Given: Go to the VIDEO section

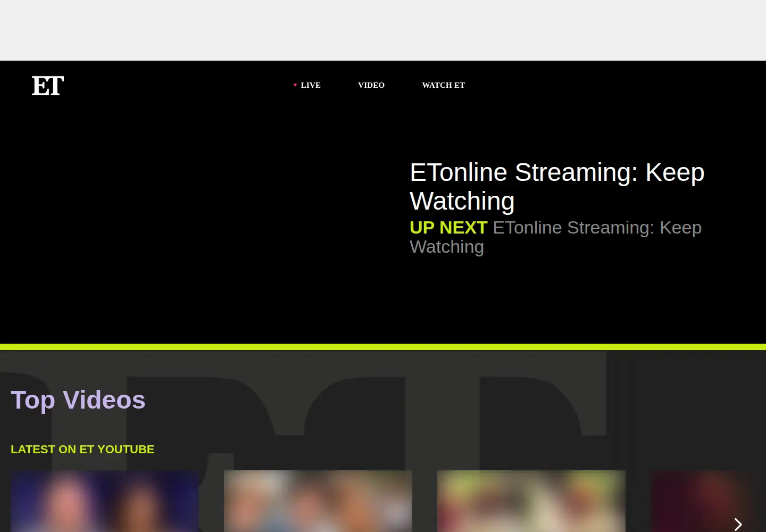Looking at the screenshot, I should tap(371, 85).
